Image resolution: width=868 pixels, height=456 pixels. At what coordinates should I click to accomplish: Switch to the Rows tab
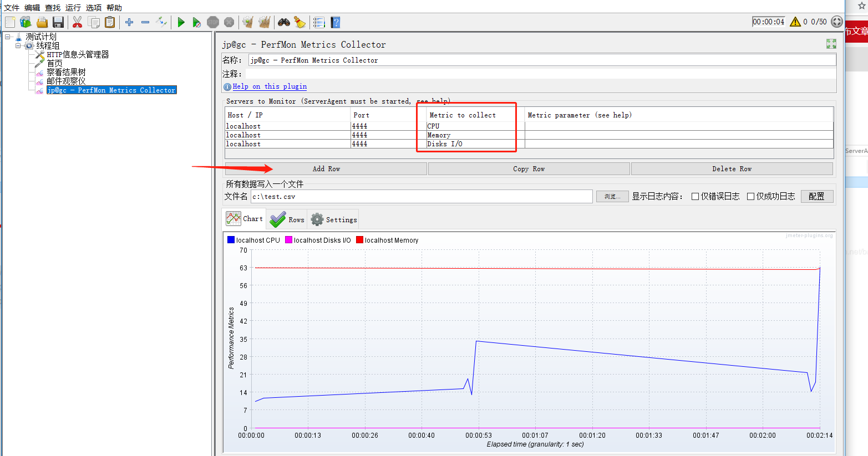(x=286, y=218)
